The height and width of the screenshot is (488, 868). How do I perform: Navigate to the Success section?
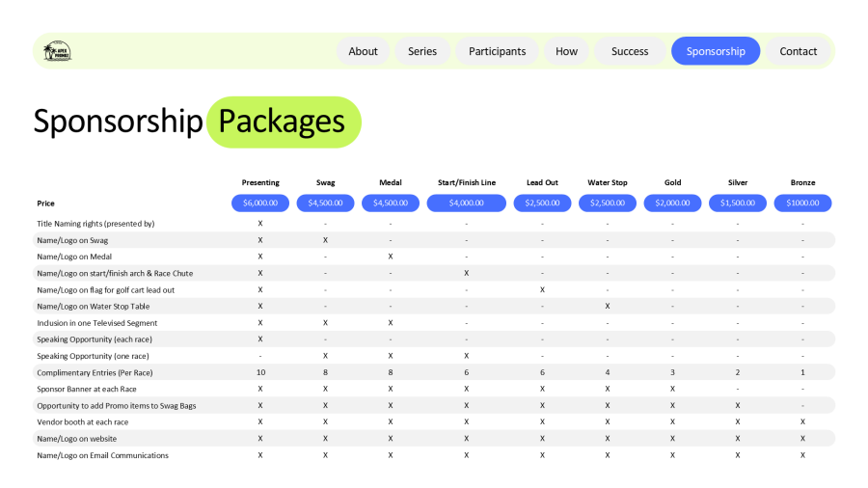(630, 51)
